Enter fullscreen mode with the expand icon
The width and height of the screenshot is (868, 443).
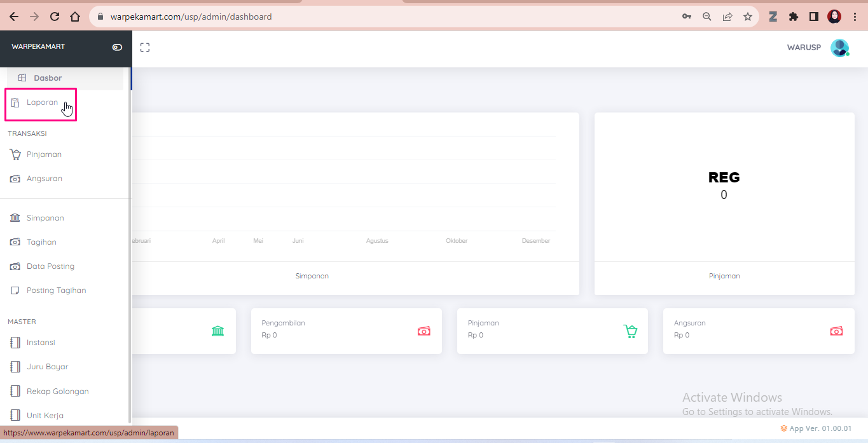click(145, 47)
